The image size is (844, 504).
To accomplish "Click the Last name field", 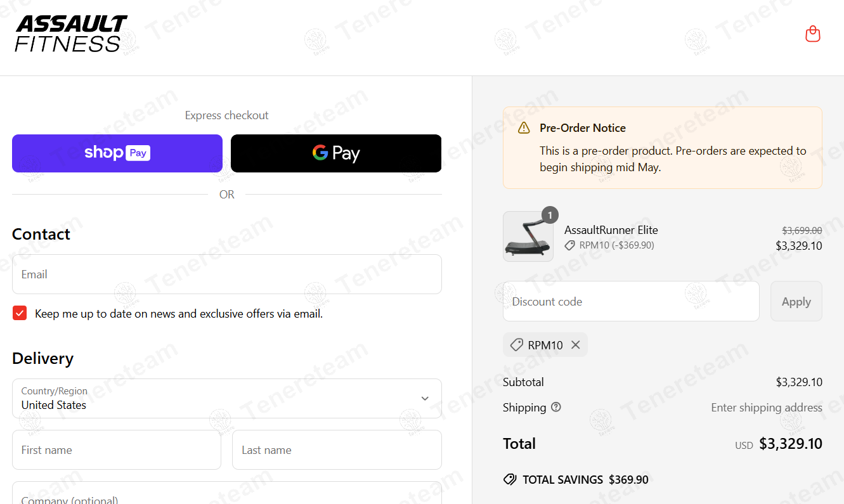I will [x=337, y=450].
